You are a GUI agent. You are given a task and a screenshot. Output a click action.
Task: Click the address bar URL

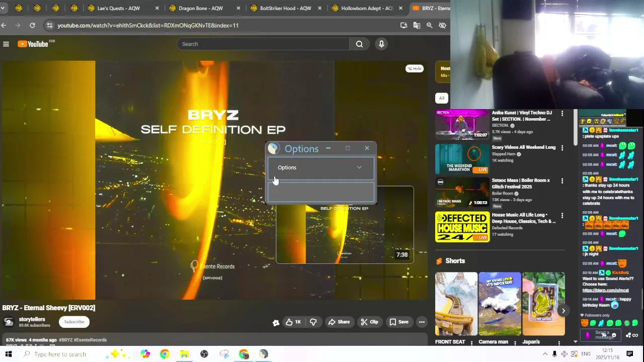point(148,25)
